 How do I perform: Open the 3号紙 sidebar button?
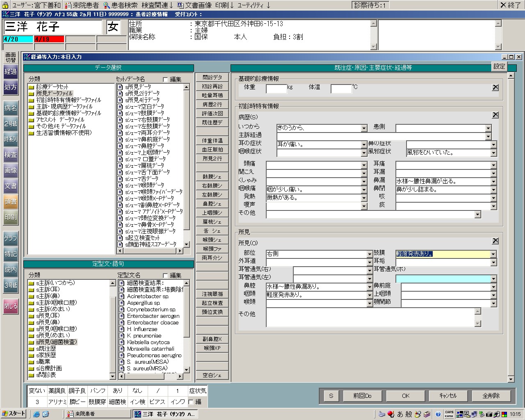click(x=11, y=285)
